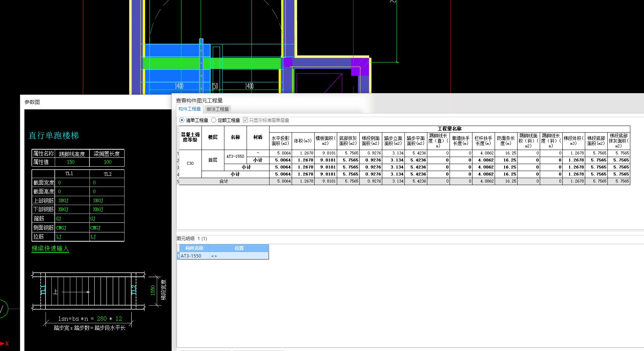
Task: Click the 踏步立面面积(m2) column header
Action: pyautogui.click(x=393, y=141)
